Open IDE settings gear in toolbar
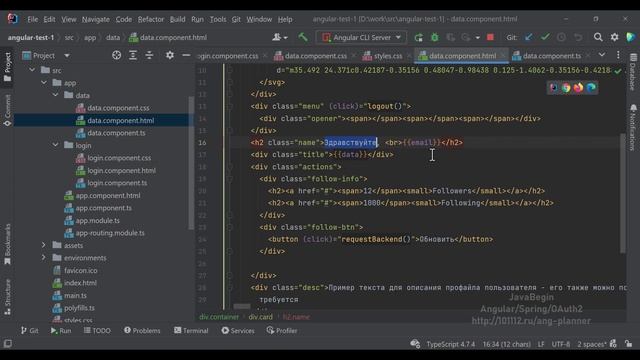The width and height of the screenshot is (640, 360). coord(614,37)
